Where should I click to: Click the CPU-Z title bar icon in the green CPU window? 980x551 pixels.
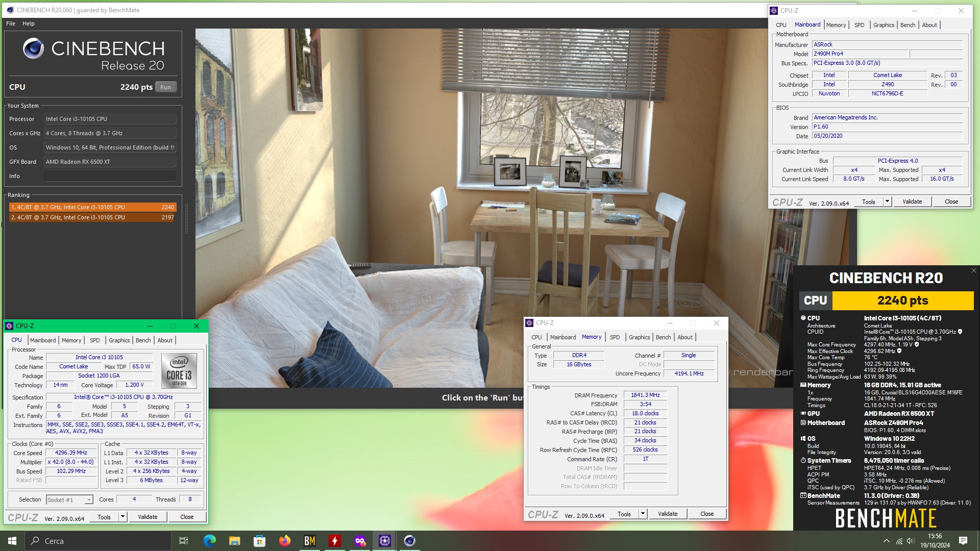click(x=9, y=326)
